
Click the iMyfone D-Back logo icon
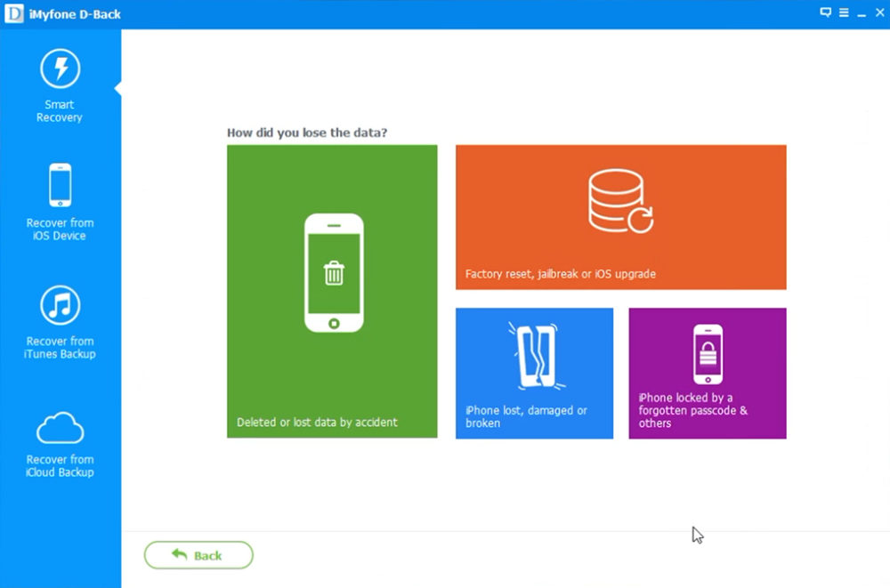coord(13,13)
